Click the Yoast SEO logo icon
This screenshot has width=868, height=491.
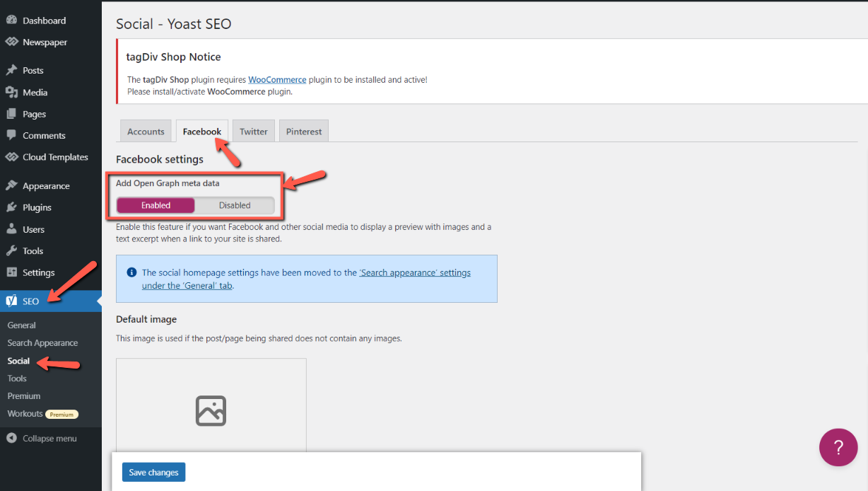point(11,301)
